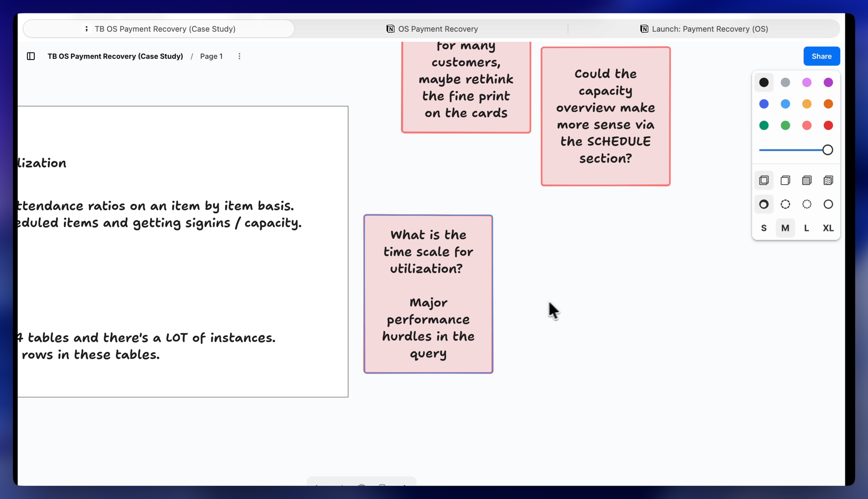Set size to L
Screen dimensions: 868x499
point(806,228)
